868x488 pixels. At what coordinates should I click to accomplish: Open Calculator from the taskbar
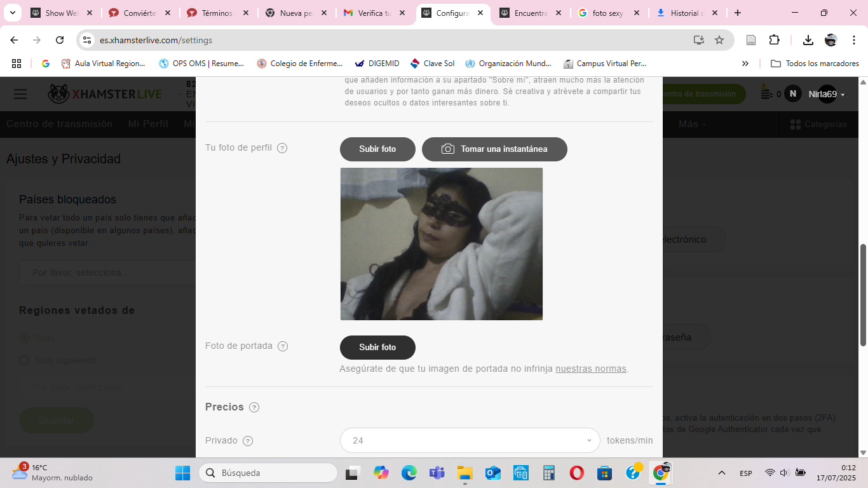click(549, 473)
